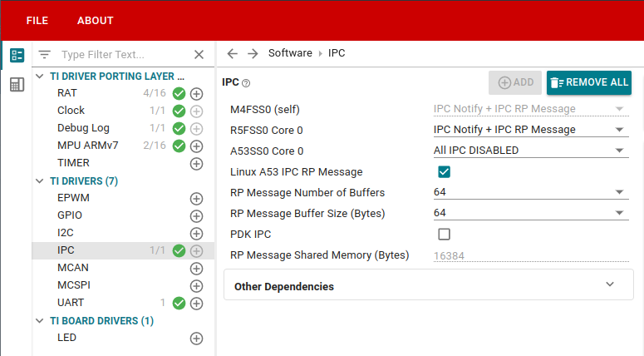Add an I2C instance
Screen dimensions: 644x356
(x=196, y=234)
